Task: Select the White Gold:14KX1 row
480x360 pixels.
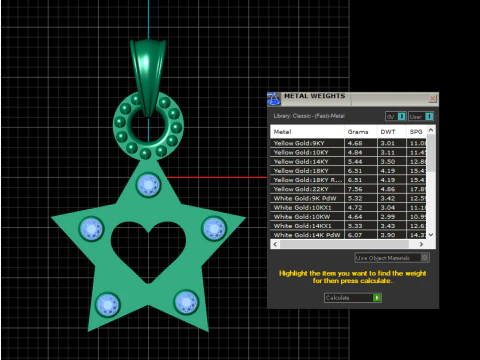Action: click(x=348, y=226)
